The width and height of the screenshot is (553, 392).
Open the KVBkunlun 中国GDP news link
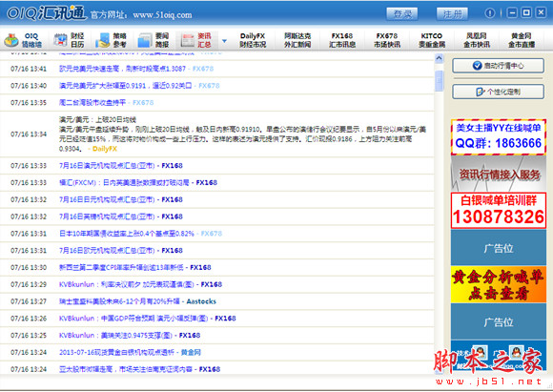133,318
